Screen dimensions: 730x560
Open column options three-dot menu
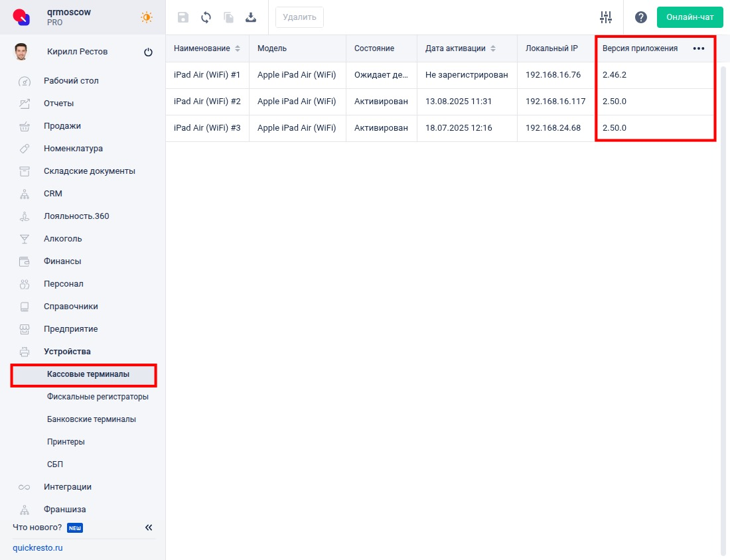pos(698,48)
